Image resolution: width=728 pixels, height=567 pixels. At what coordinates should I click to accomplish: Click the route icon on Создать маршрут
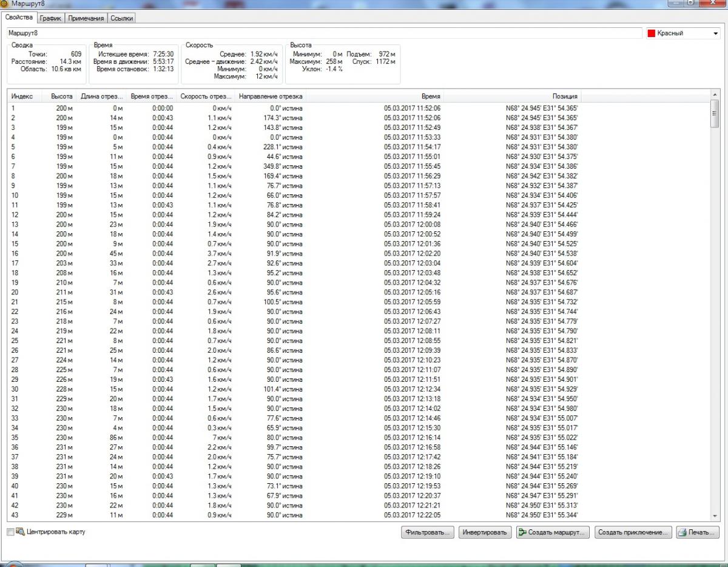tap(522, 532)
